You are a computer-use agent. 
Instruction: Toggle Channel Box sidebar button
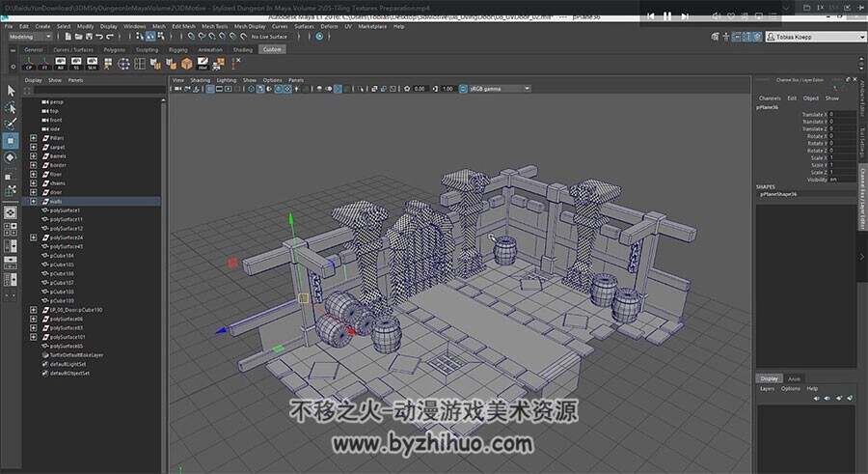click(862, 197)
